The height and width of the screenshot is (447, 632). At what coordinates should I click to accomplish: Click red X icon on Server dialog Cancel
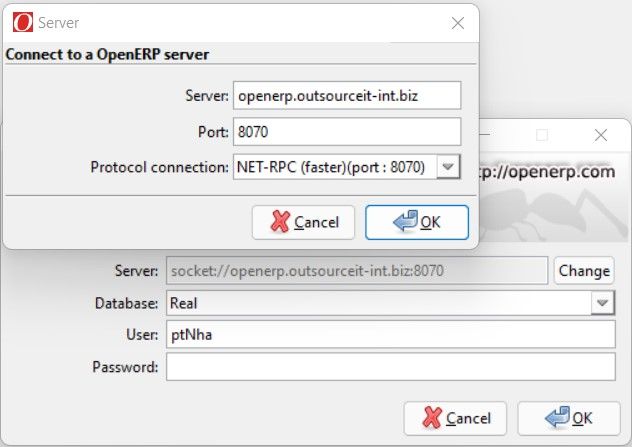280,222
